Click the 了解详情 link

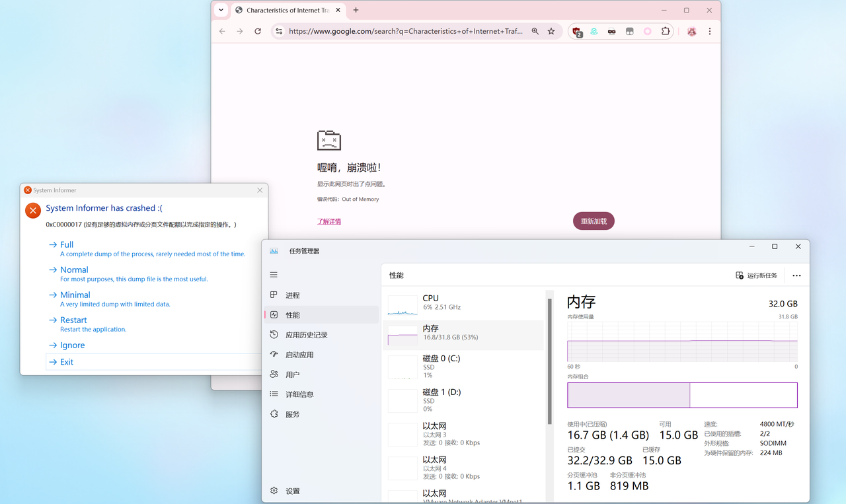click(329, 221)
